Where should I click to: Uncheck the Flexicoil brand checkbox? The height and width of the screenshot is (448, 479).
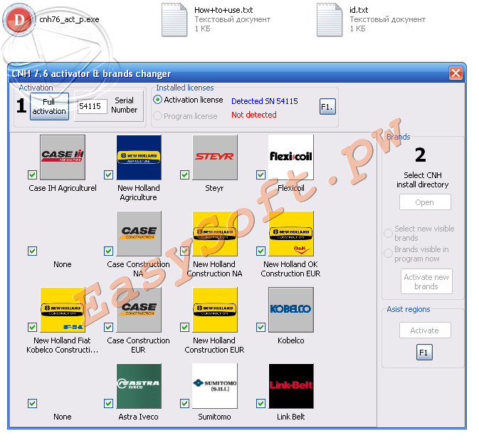[x=260, y=175]
